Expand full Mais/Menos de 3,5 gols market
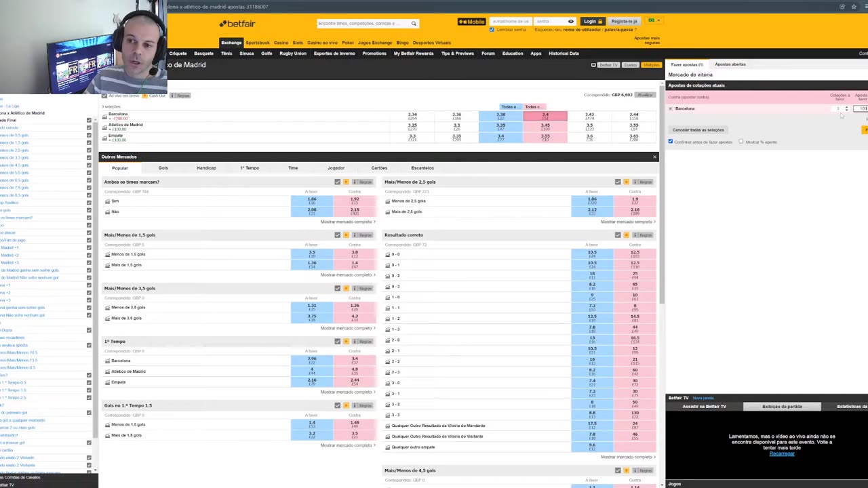This screenshot has width=868, height=488. [x=348, y=328]
